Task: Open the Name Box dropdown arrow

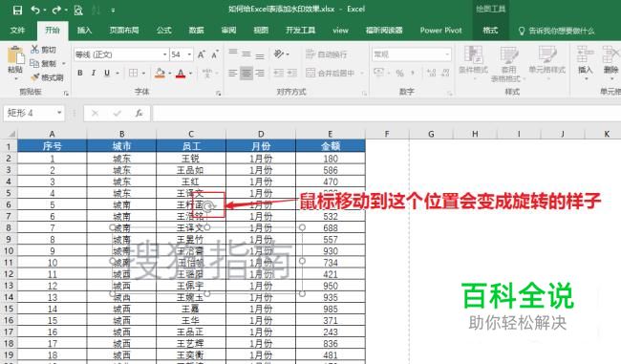Action: pos(59,113)
